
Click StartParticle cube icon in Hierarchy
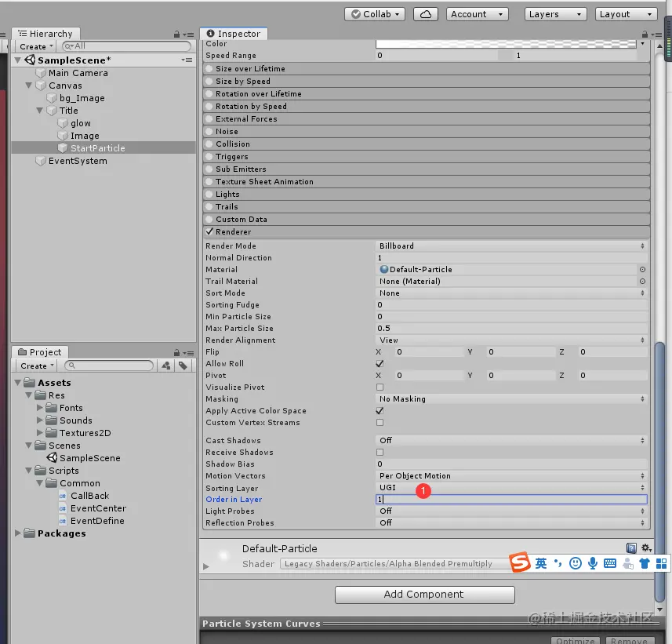tap(63, 148)
